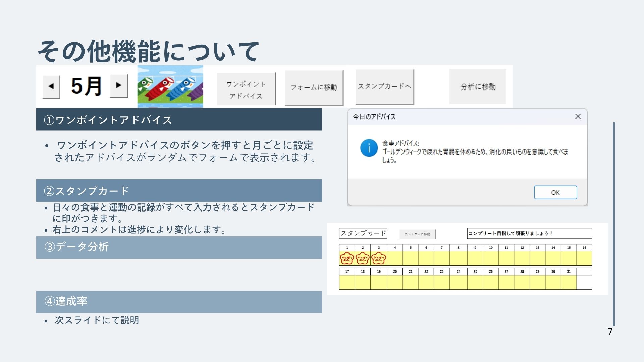Screen dimensions: 644x362
Task: Click the blue information icon in dialog
Action: click(x=369, y=148)
